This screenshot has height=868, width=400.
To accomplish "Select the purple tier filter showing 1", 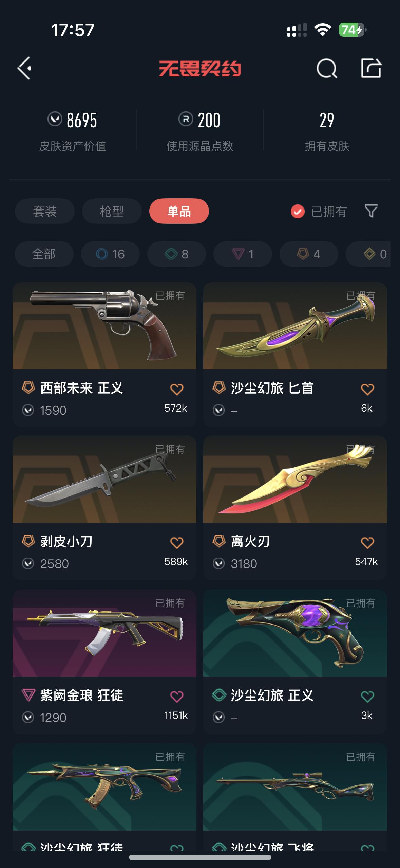I will coord(243,254).
